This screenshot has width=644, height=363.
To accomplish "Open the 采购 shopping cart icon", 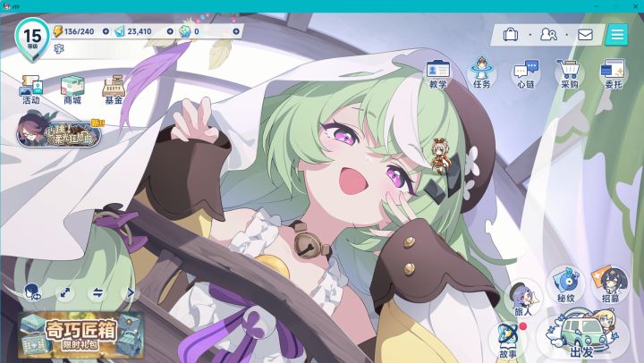I will tap(569, 74).
